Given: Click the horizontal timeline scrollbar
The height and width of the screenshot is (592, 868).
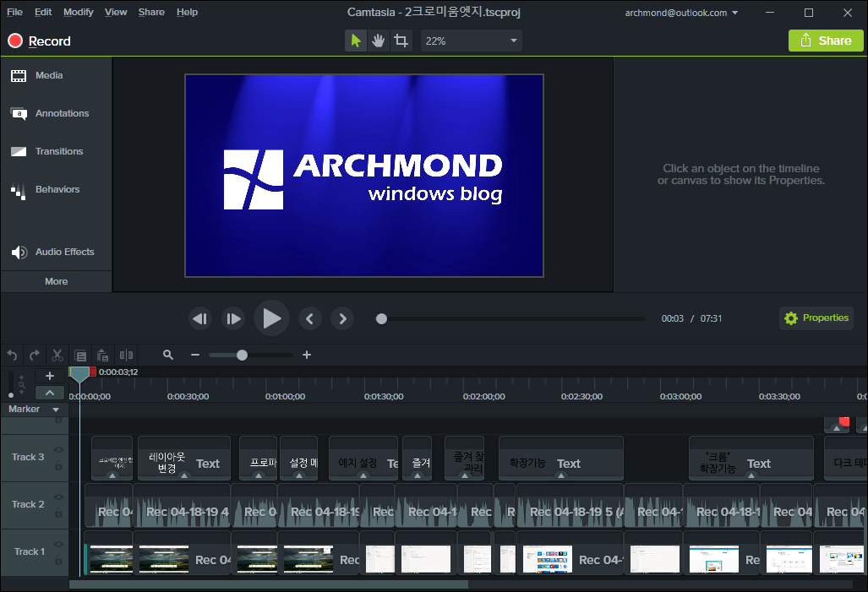Looking at the screenshot, I should (269, 584).
